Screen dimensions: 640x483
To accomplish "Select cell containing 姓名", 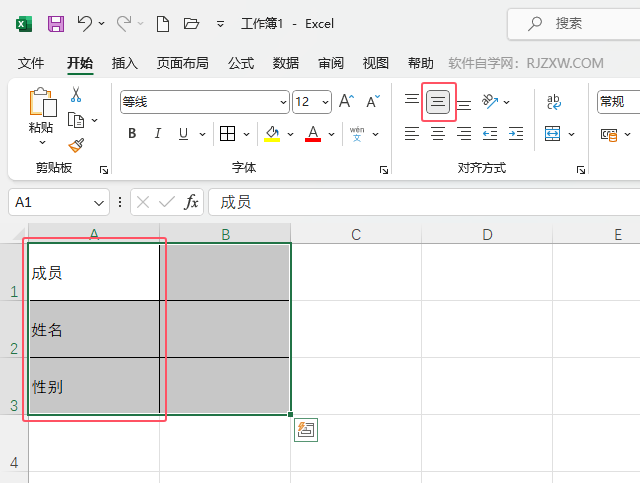I will click(94, 329).
